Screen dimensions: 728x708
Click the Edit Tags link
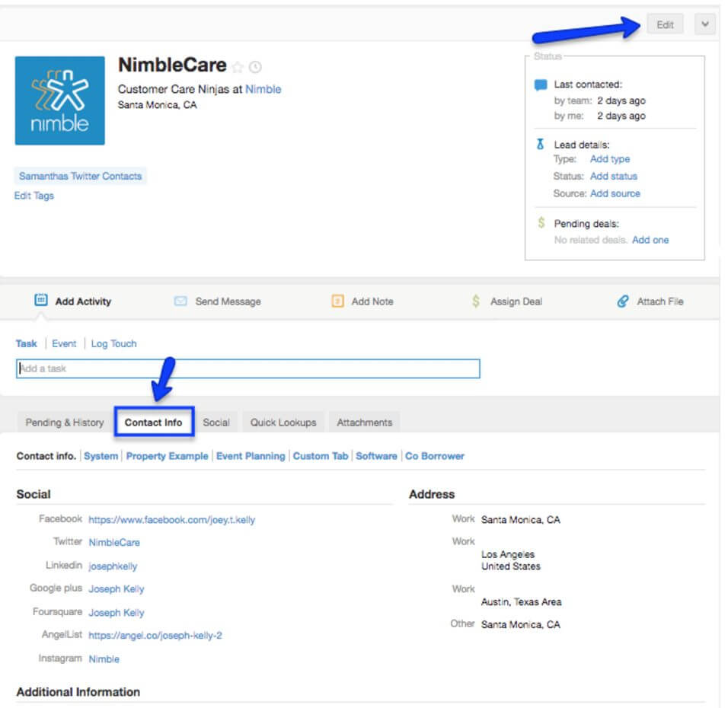[x=34, y=196]
